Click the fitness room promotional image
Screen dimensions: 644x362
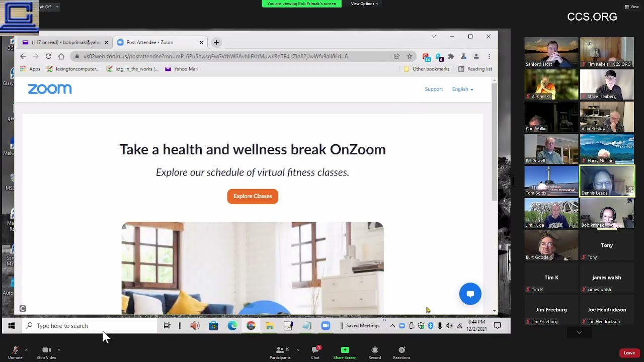click(253, 268)
